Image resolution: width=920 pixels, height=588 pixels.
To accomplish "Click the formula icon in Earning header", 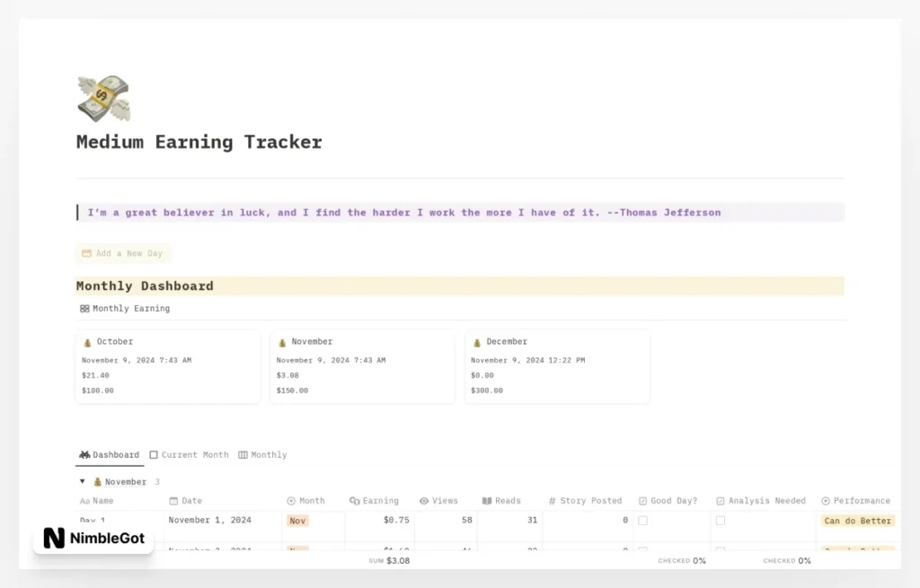I will coord(354,501).
